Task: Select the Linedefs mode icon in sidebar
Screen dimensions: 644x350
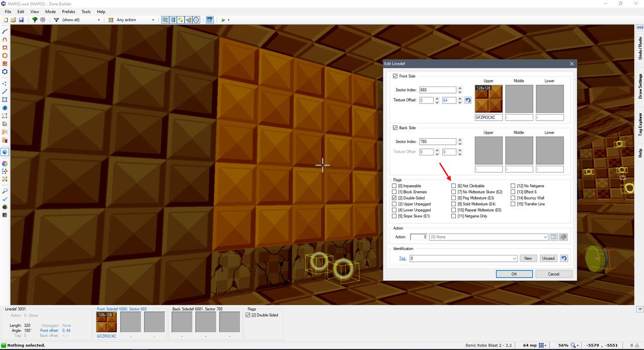Action: pos(5,92)
